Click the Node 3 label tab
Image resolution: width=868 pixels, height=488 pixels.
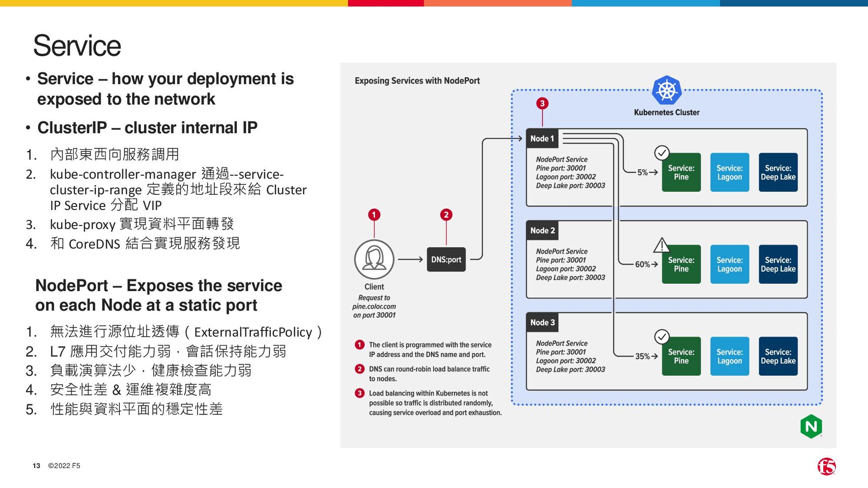pyautogui.click(x=542, y=323)
